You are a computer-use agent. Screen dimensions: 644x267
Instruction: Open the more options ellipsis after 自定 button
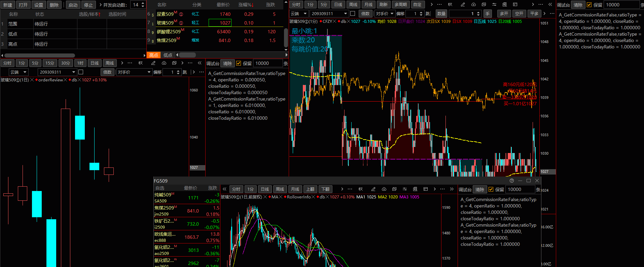point(439,5)
